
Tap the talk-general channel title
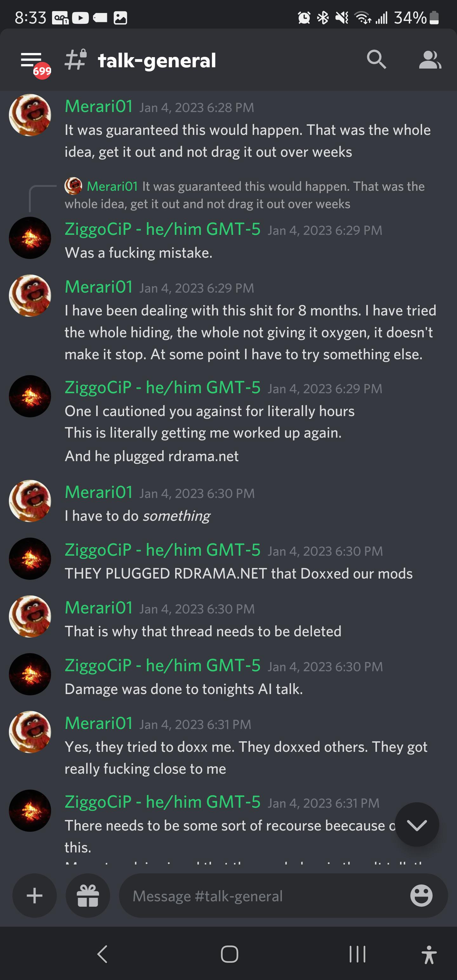click(x=157, y=61)
